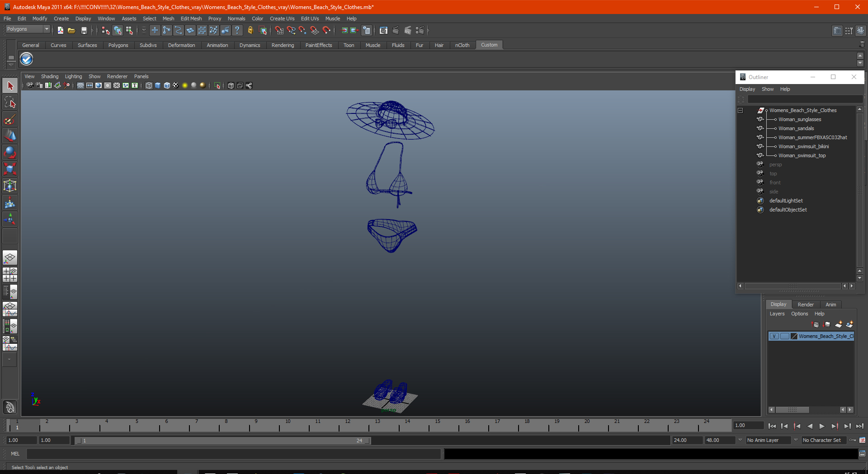Click the go to end of range button

[859, 426]
